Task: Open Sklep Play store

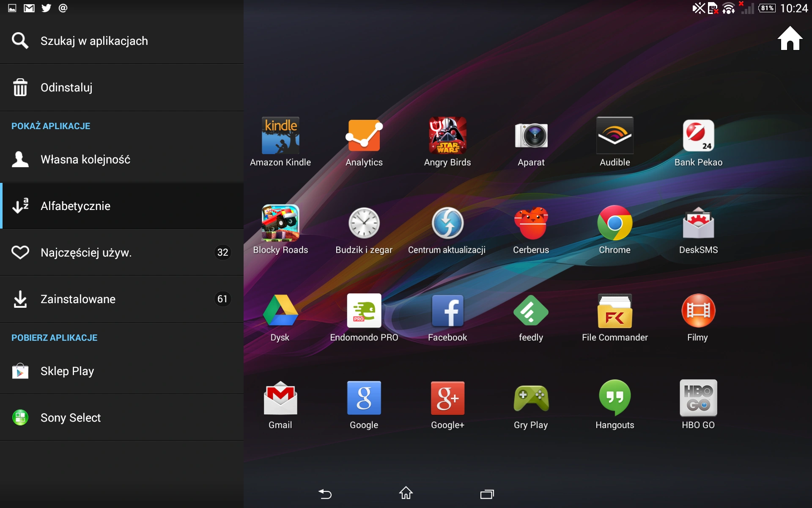Action: (122, 371)
